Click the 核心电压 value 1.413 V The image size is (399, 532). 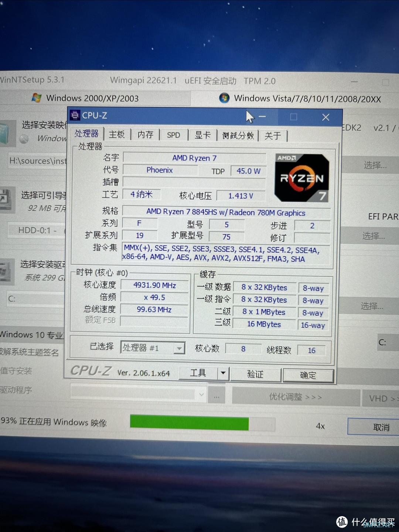pos(241,196)
